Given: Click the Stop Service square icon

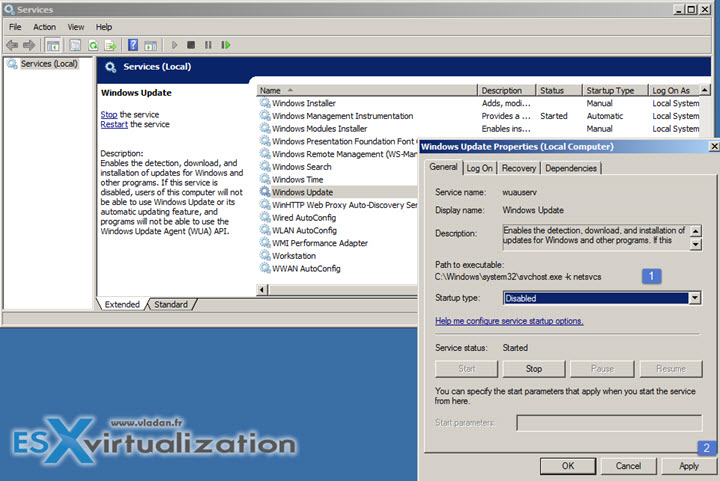Looking at the screenshot, I should [191, 45].
